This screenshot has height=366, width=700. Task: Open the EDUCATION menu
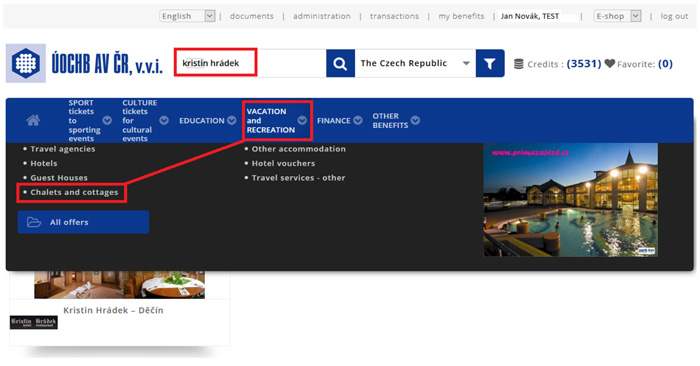coord(202,121)
